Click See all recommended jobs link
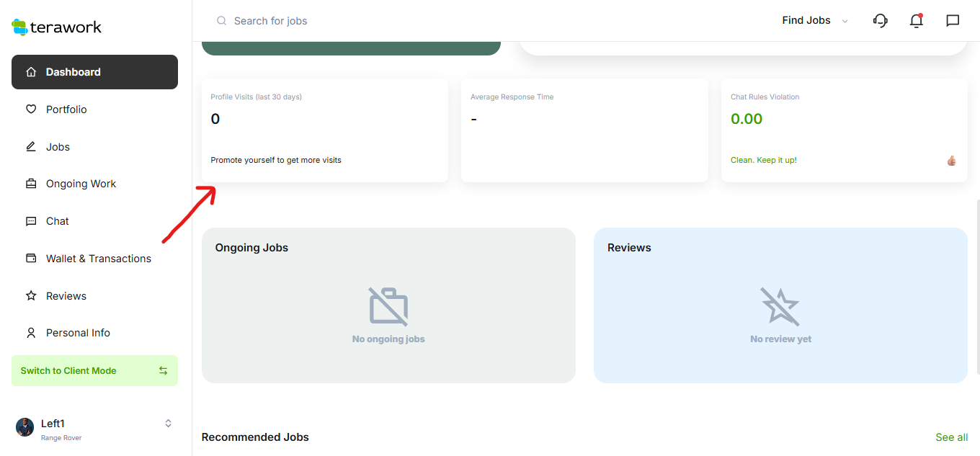 click(x=951, y=437)
